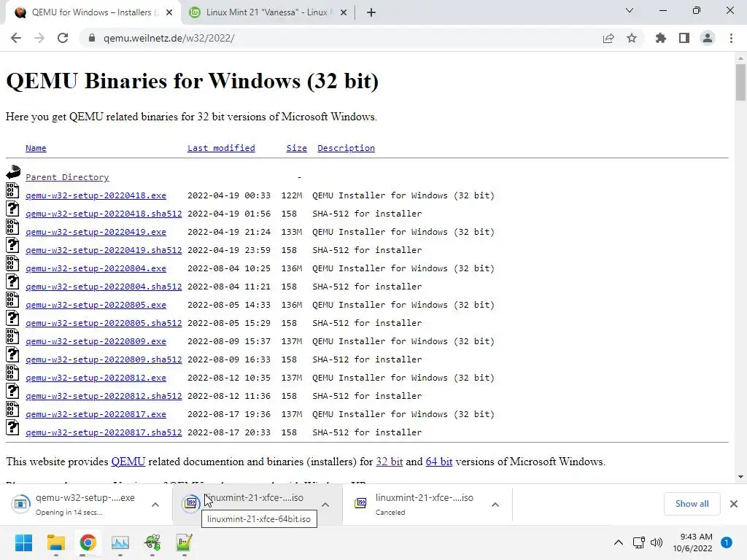The height and width of the screenshot is (560, 747).
Task: Open the Chrome profile avatar
Action: (708, 38)
